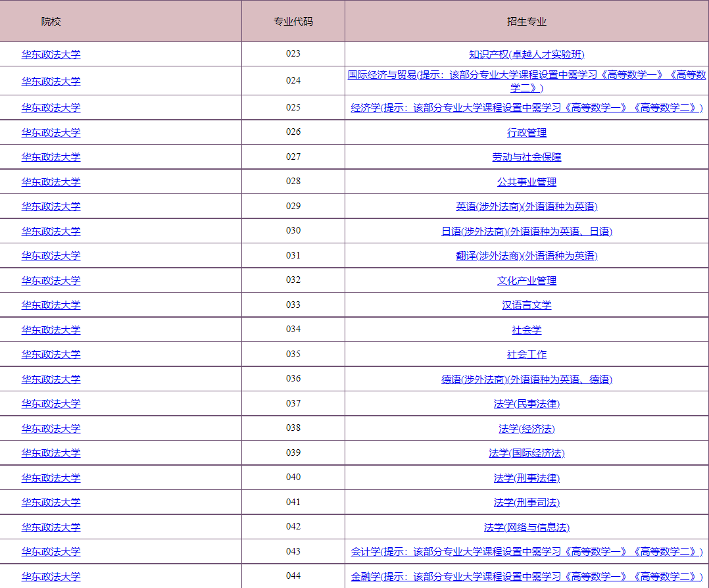This screenshot has height=588, width=709.
Task: Click the 翻译(涉外法商) link
Action: pos(526,256)
